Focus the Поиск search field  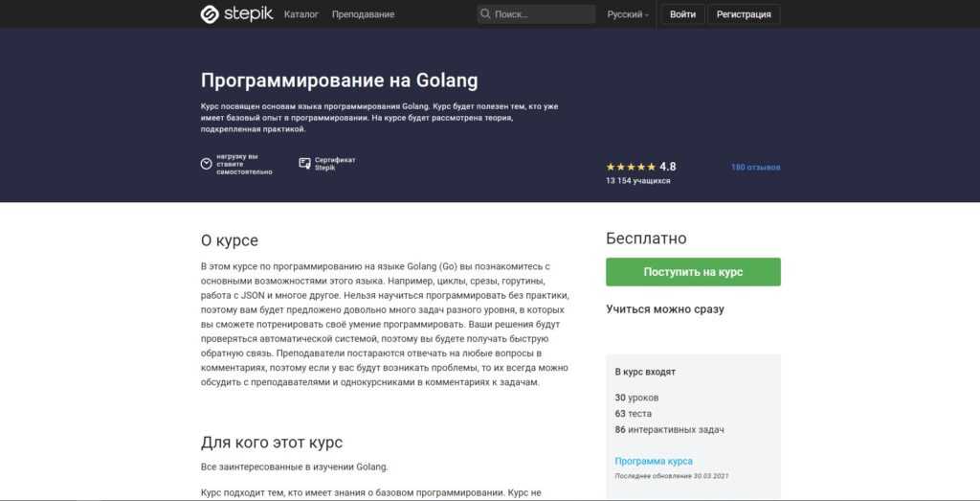536,13
